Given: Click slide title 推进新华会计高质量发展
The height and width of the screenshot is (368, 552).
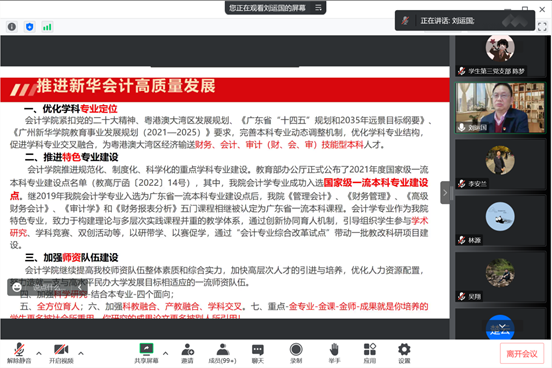Looking at the screenshot, I should (126, 86).
